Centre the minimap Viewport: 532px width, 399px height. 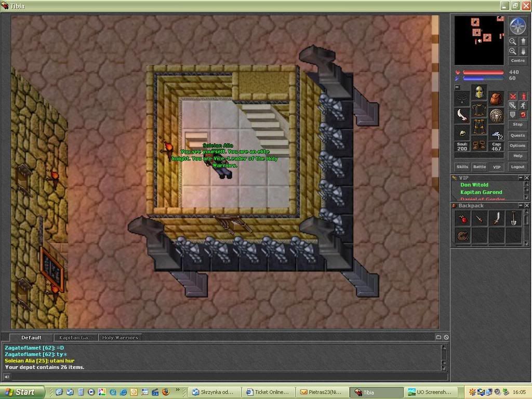pyautogui.click(x=518, y=60)
